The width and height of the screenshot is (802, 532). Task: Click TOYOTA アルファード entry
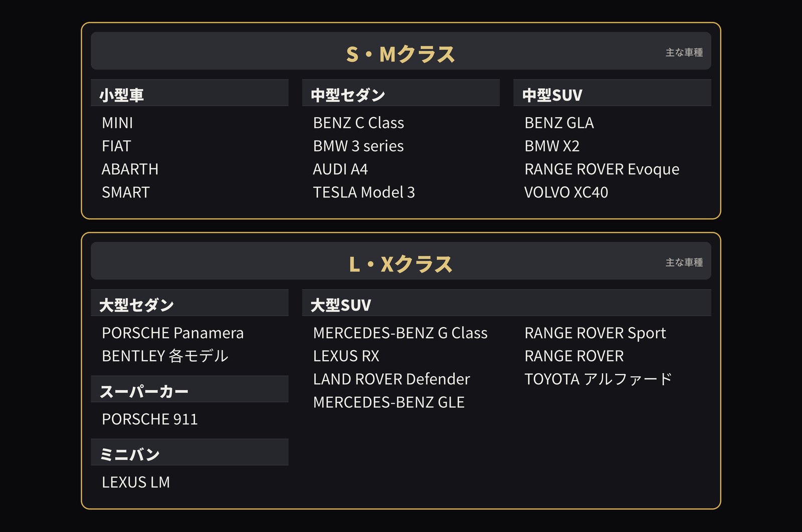598,379
